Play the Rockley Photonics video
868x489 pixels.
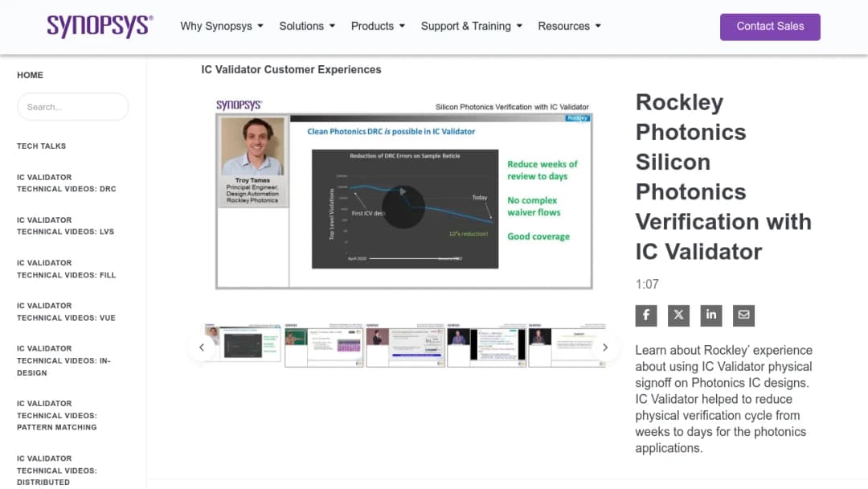[x=403, y=207]
